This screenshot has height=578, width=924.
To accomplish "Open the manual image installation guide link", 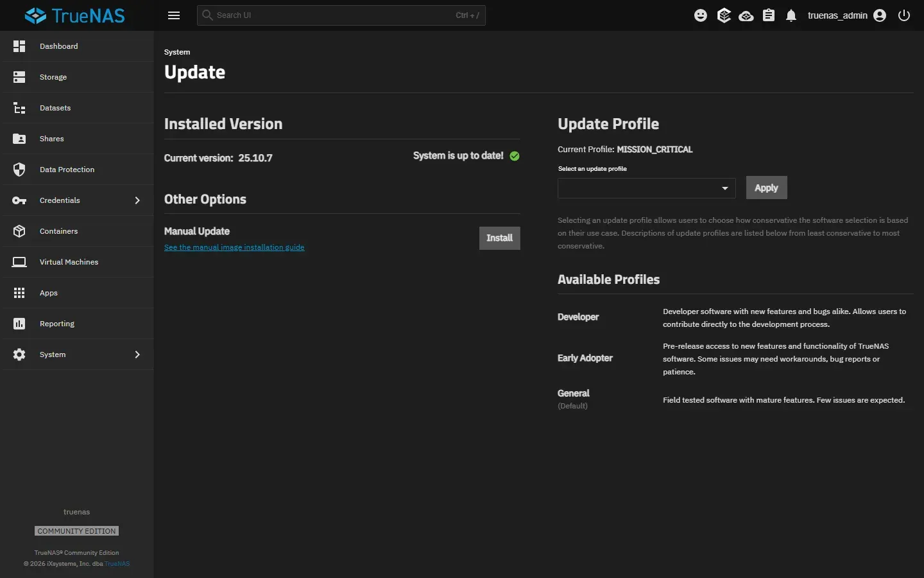I will click(234, 247).
